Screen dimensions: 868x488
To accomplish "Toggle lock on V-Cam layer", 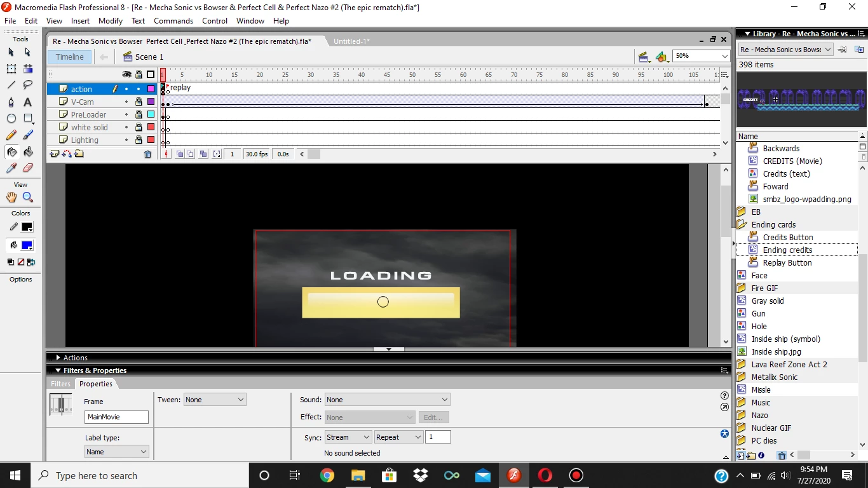I will (x=139, y=102).
